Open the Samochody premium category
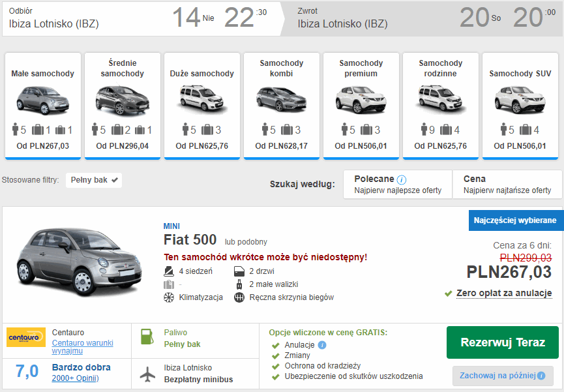The height and width of the screenshot is (392, 564). [x=361, y=105]
